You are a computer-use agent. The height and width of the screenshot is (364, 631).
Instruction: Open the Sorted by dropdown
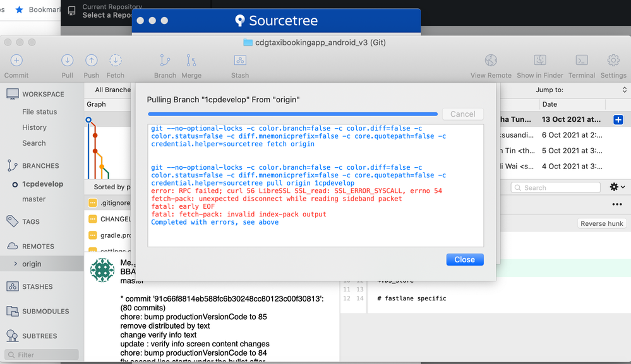point(112,187)
